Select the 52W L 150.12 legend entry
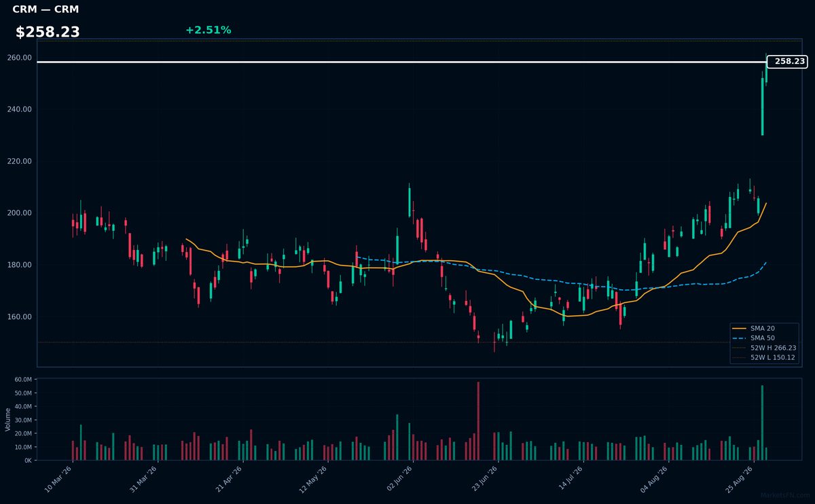815x504 pixels. pyautogui.click(x=765, y=357)
